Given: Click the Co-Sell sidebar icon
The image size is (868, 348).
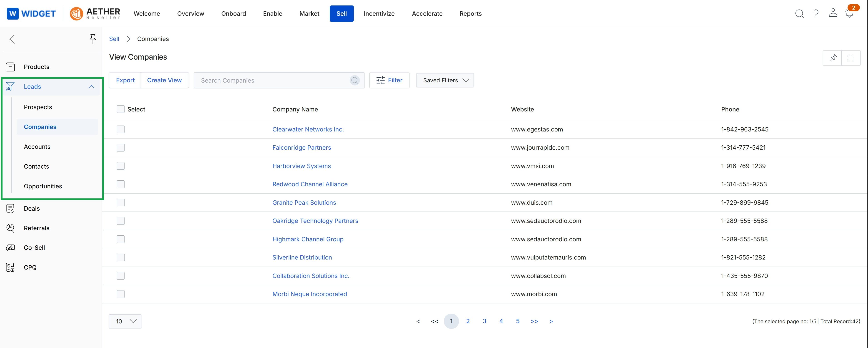Looking at the screenshot, I should pos(10,247).
